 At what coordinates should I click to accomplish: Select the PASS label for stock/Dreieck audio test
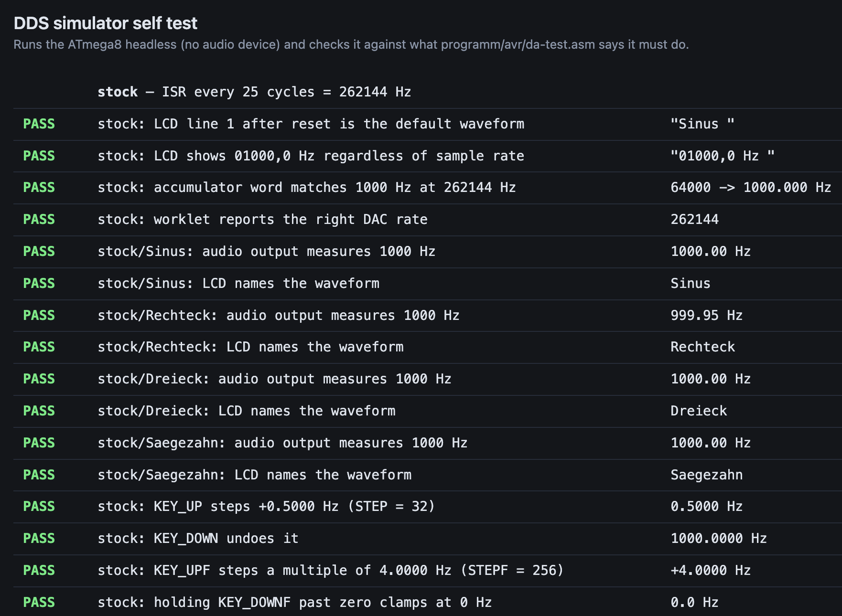coord(39,379)
